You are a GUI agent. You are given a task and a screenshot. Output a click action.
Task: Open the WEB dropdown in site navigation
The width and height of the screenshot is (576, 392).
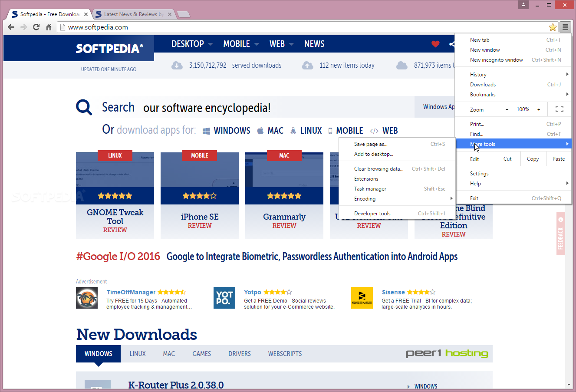tap(281, 44)
